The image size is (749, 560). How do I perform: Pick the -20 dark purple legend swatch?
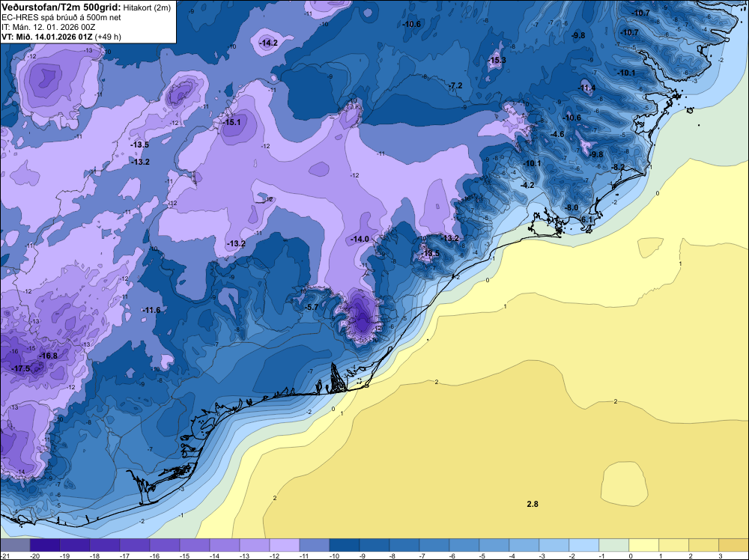45,545
